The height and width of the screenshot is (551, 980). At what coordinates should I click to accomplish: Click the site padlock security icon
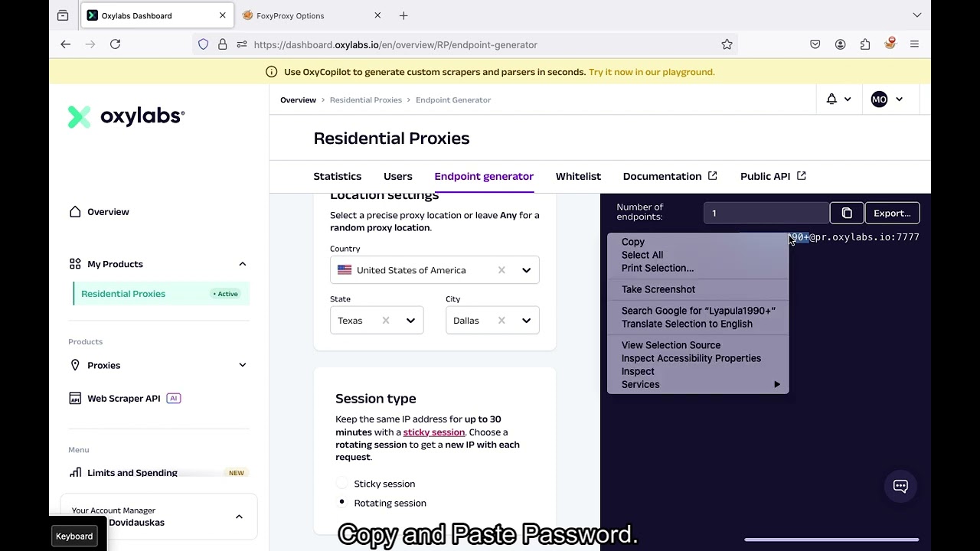click(x=223, y=44)
